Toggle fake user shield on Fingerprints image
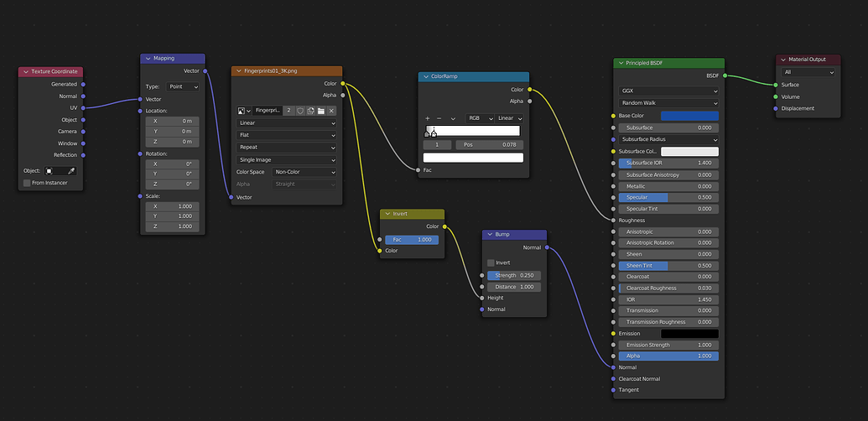 pyautogui.click(x=300, y=111)
